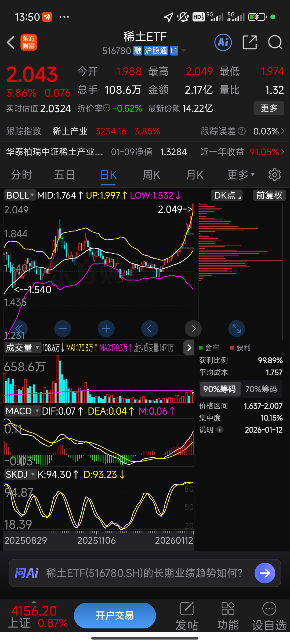Open 发帖 post icon
290x644 pixels.
coord(187,616)
